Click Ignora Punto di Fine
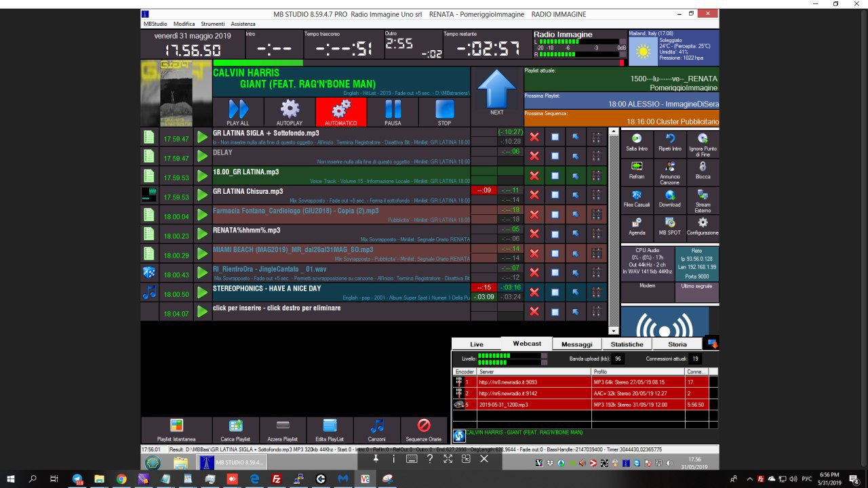 (x=703, y=144)
